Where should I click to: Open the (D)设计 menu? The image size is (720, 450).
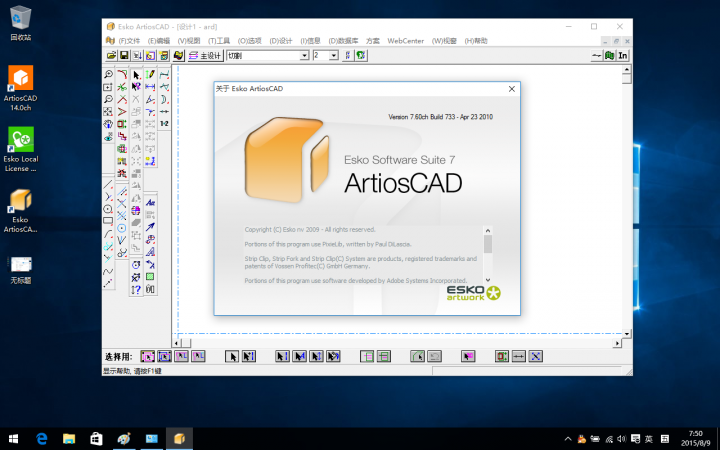[x=281, y=41]
